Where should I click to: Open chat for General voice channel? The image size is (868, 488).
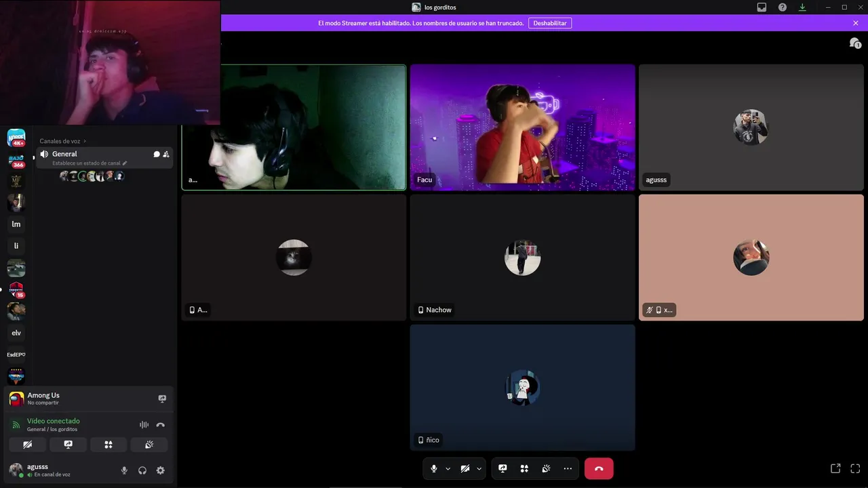[157, 154]
